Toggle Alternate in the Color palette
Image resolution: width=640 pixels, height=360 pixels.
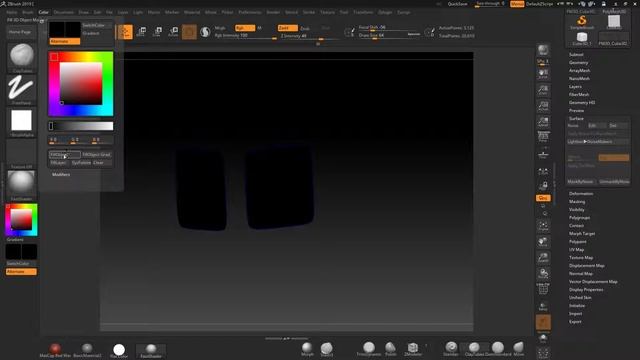[64, 41]
